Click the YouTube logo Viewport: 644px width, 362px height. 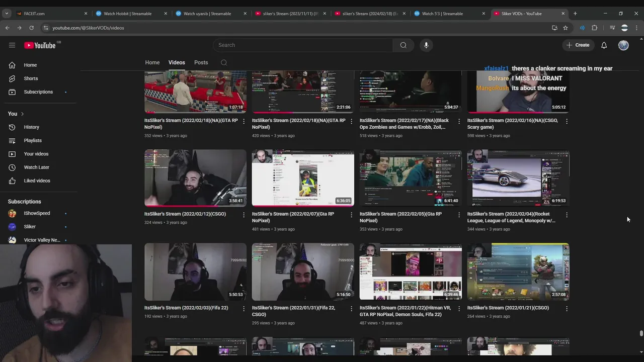tap(40, 45)
